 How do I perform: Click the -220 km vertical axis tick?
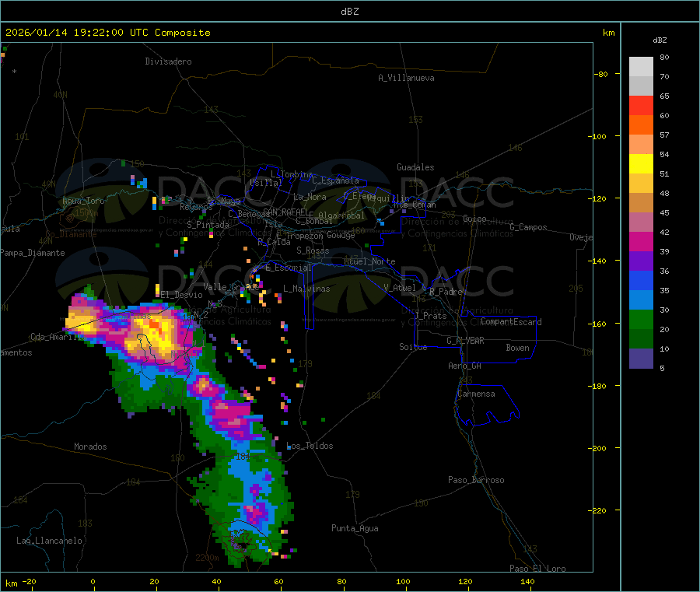tap(599, 510)
